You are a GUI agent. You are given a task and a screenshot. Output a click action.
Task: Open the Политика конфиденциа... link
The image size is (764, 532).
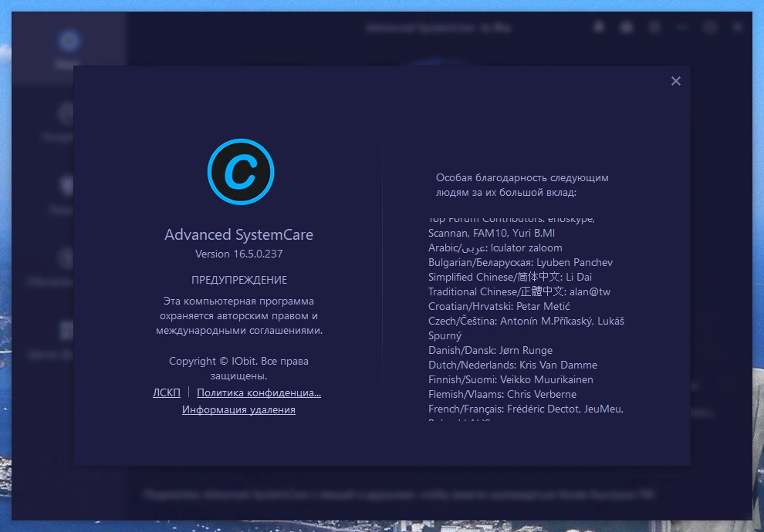click(x=259, y=392)
